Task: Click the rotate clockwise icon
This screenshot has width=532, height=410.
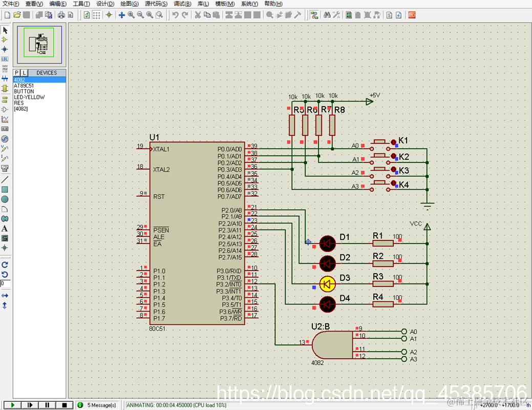Action: pyautogui.click(x=5, y=264)
